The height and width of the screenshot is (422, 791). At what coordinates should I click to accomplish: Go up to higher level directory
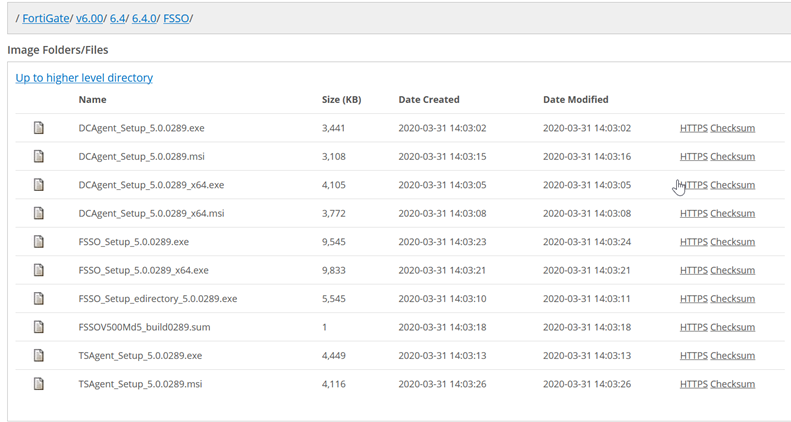[x=84, y=78]
